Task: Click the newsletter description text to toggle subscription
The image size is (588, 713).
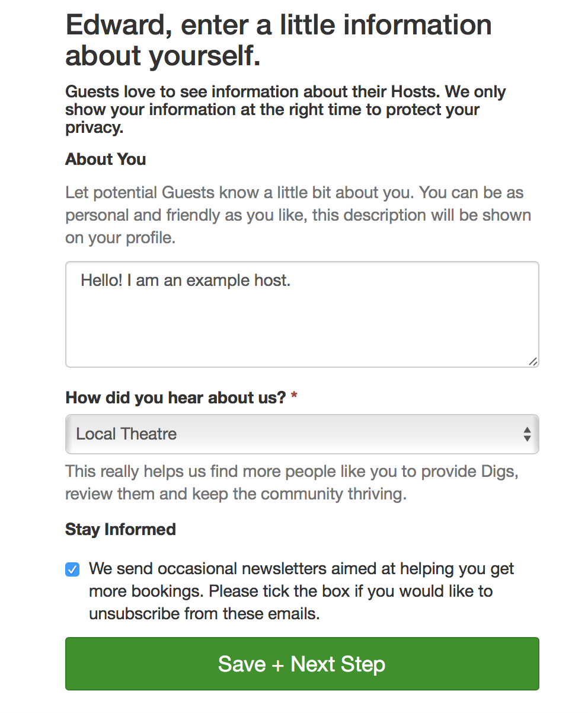Action: (301, 591)
